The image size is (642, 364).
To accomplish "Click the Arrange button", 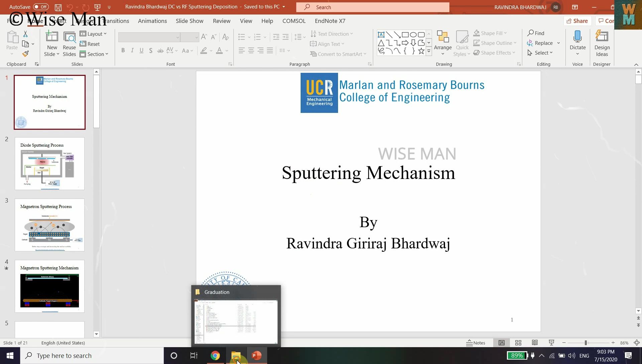I will click(443, 44).
